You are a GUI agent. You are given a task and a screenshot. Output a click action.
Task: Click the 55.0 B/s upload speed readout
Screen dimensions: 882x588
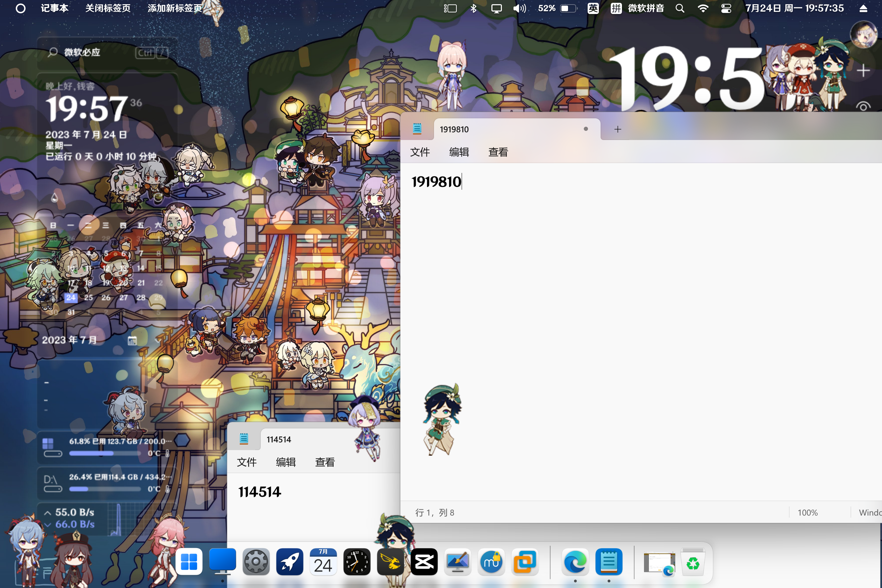click(x=75, y=512)
